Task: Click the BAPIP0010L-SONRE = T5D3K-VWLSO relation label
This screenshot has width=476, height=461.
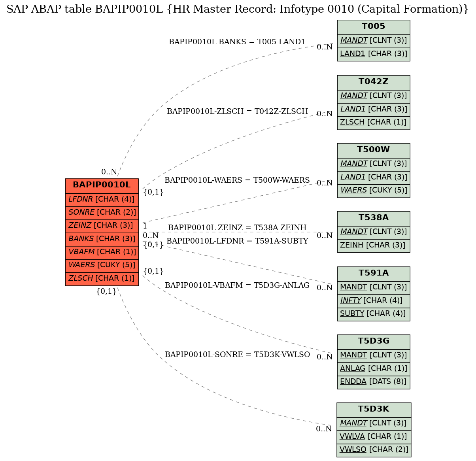Action: pyautogui.click(x=237, y=355)
